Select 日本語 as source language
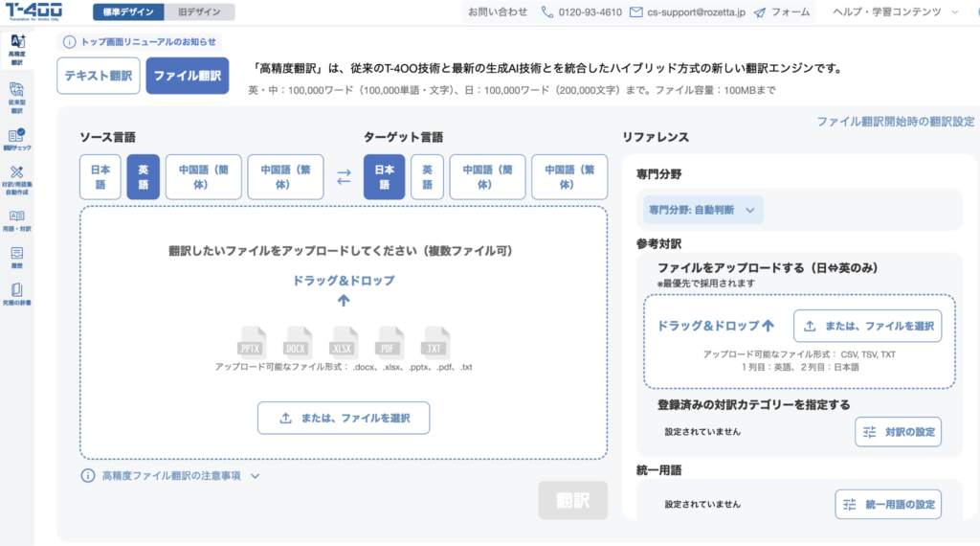This screenshot has width=980, height=546. [100, 177]
